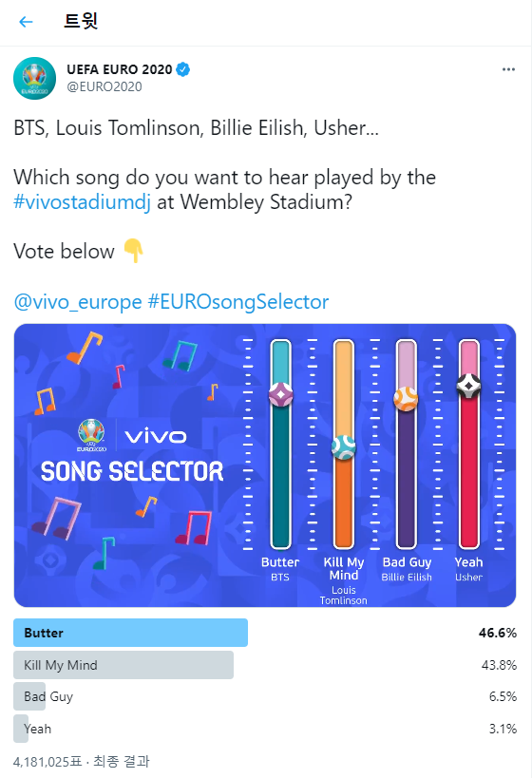Open the @vivo_europe mention

[78, 302]
